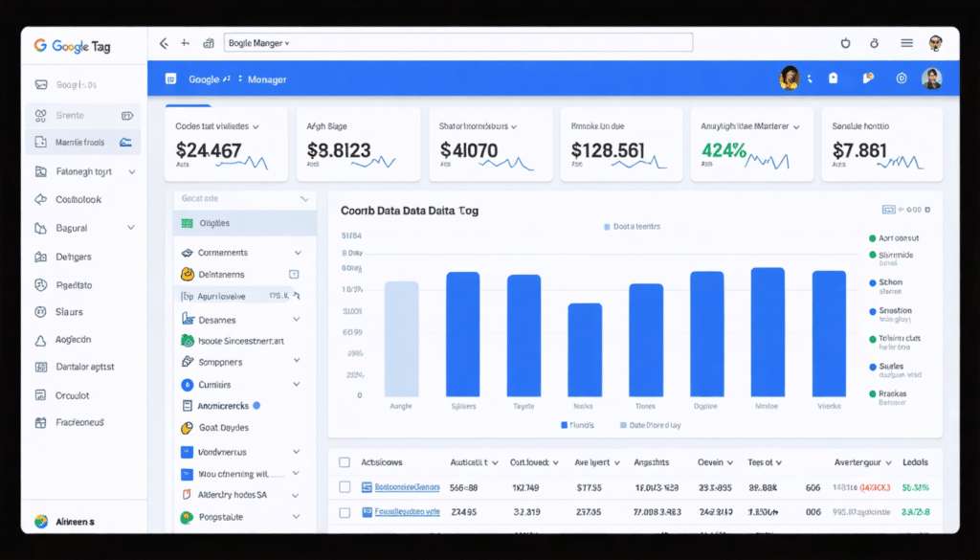Click the green icon by Isoote Sincestnerr
The height and width of the screenshot is (560, 980).
(187, 341)
